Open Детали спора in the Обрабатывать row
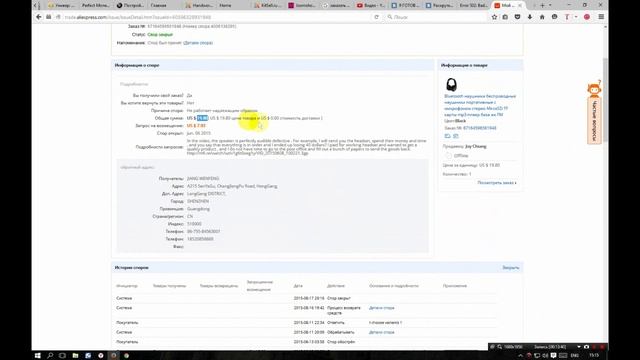 click(x=382, y=332)
